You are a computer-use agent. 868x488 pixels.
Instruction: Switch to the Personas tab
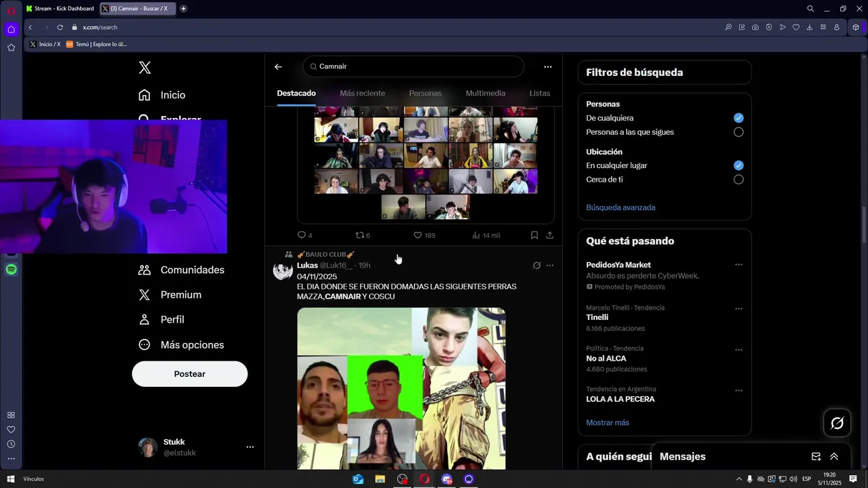(x=425, y=93)
